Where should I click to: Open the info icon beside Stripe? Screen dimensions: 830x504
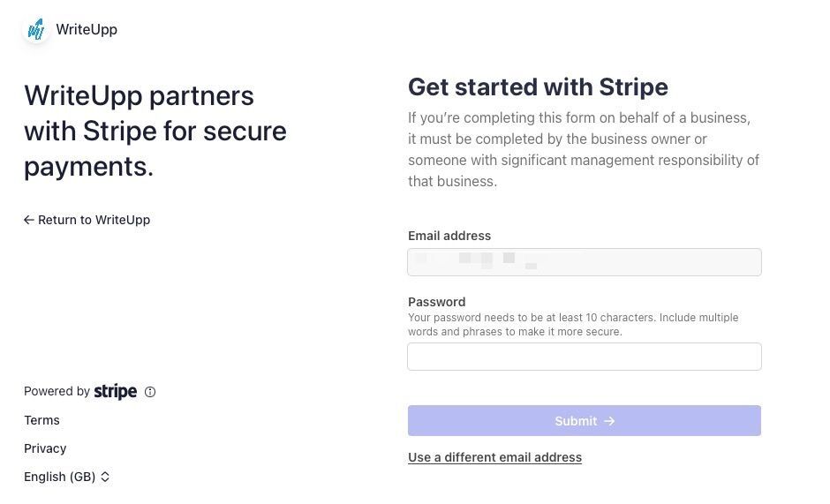(150, 392)
